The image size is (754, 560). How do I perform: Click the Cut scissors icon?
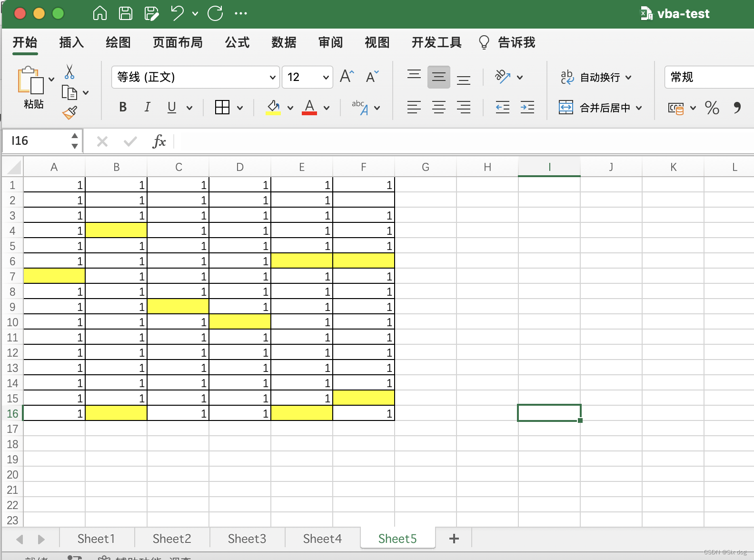click(x=69, y=72)
